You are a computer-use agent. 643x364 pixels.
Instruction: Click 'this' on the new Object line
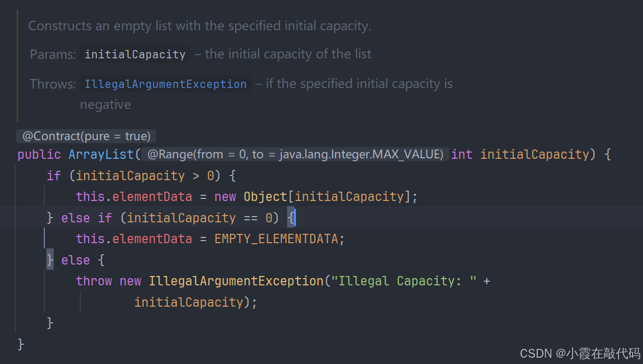click(x=90, y=197)
